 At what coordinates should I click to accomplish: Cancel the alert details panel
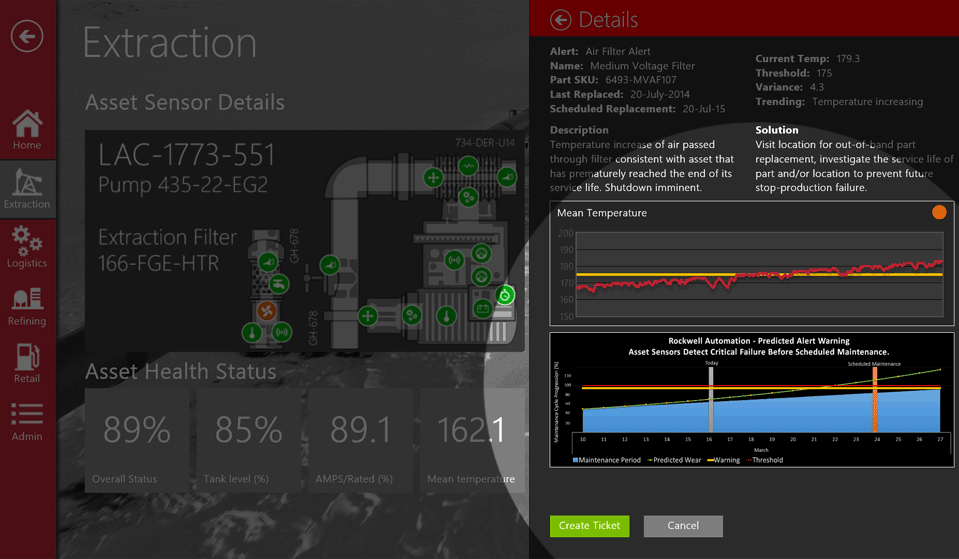tap(683, 526)
